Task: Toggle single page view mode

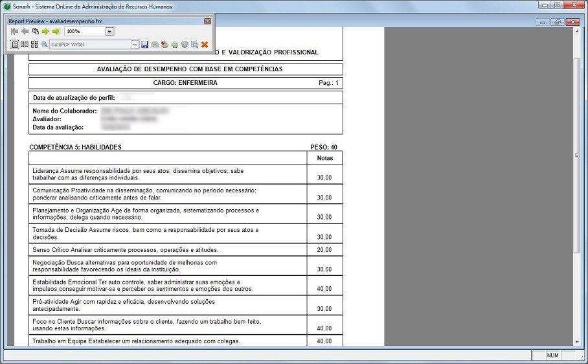Action: pyautogui.click(x=14, y=45)
